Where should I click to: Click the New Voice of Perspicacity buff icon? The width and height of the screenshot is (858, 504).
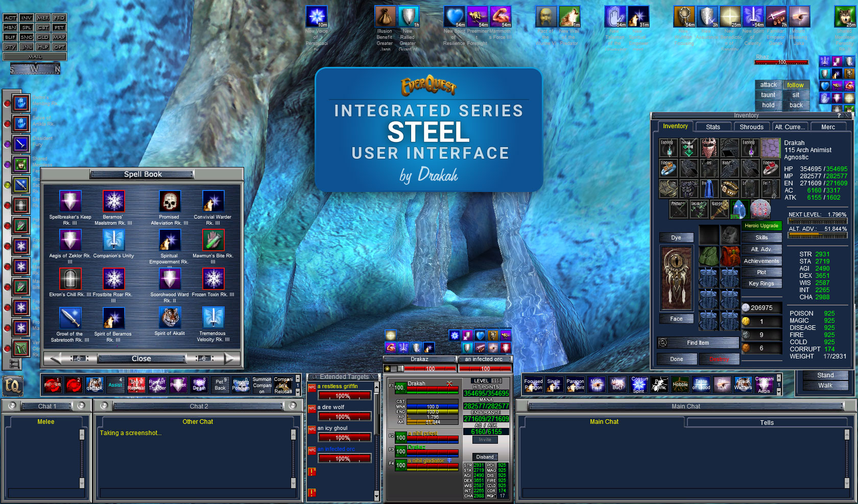coord(316,16)
